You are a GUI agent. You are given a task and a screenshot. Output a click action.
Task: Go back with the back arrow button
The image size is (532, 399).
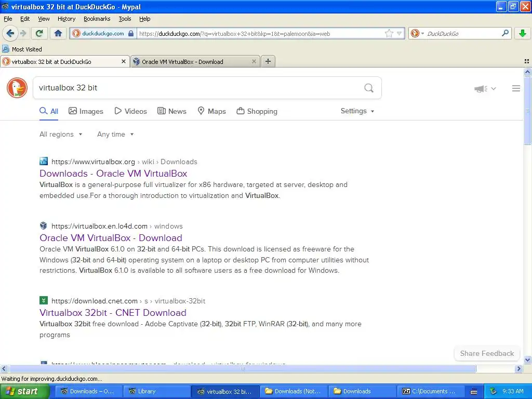pos(10,33)
